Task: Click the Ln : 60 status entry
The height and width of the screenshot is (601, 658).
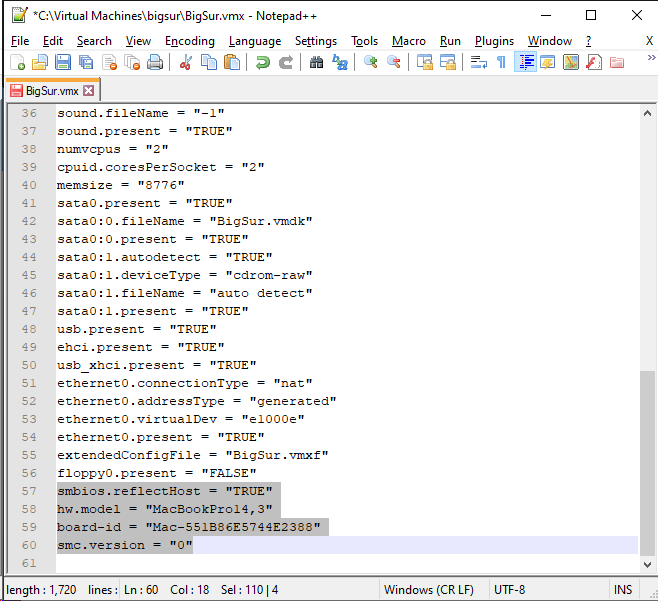Action: click(141, 590)
